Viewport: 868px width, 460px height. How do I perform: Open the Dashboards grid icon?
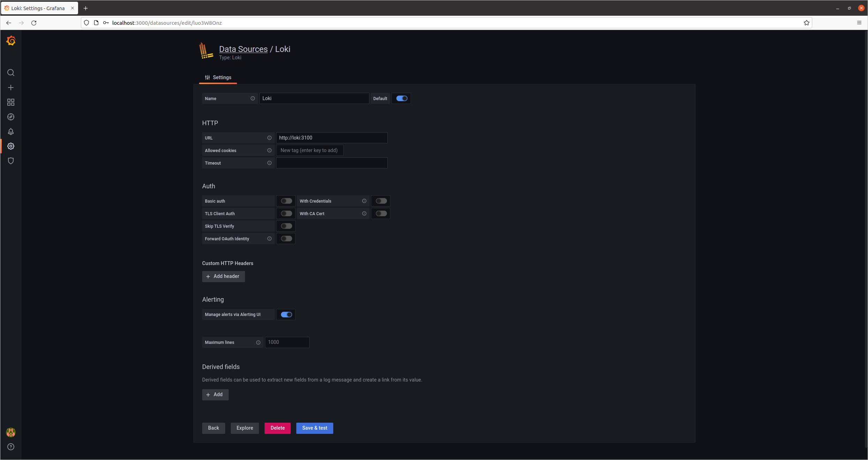(11, 102)
